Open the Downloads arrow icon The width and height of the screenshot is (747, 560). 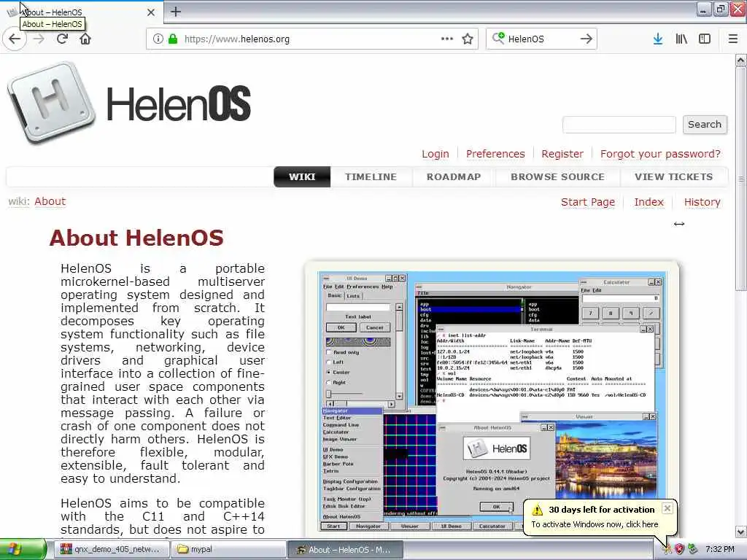coord(658,39)
